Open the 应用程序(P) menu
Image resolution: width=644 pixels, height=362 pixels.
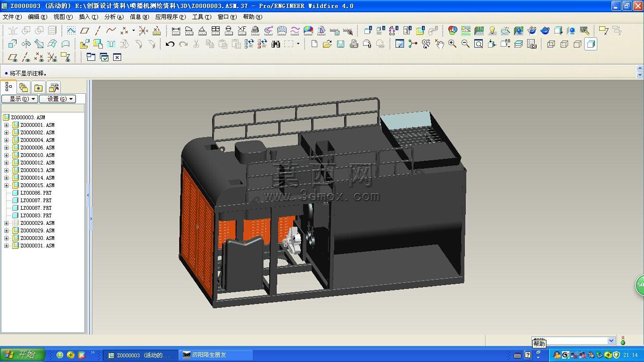170,16
